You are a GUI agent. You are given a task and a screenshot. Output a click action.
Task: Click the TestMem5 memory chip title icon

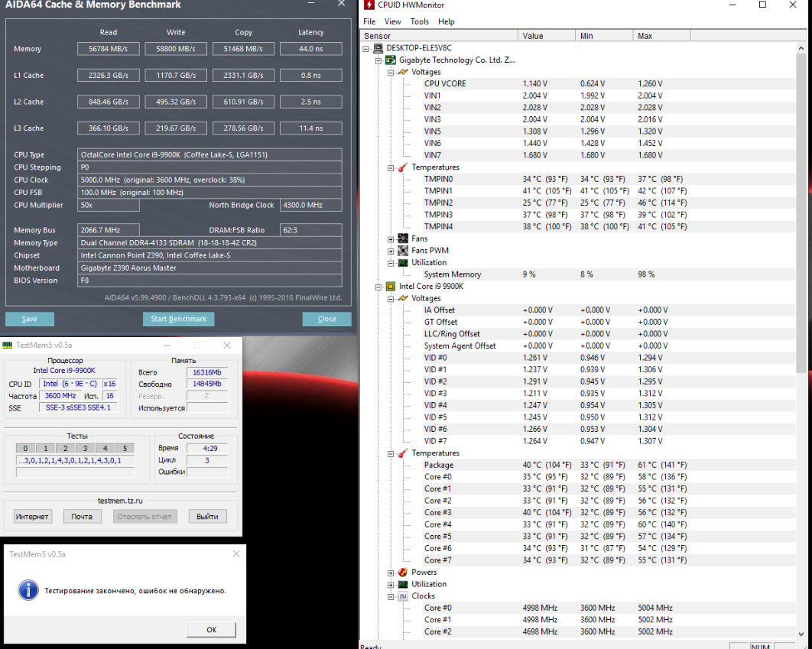click(7, 346)
